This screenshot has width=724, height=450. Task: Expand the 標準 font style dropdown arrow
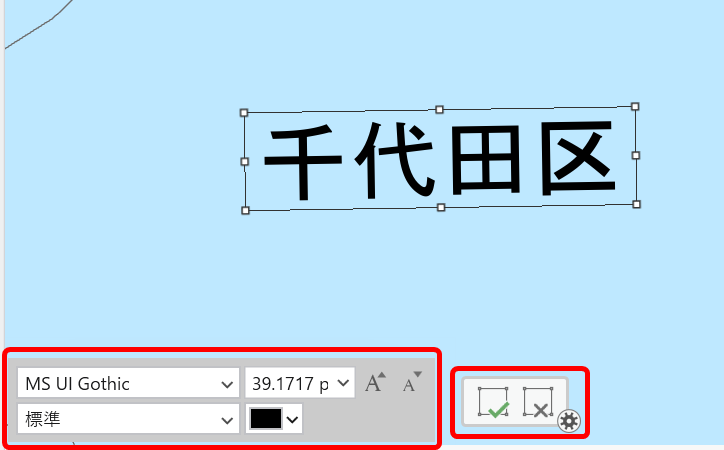tap(227, 420)
